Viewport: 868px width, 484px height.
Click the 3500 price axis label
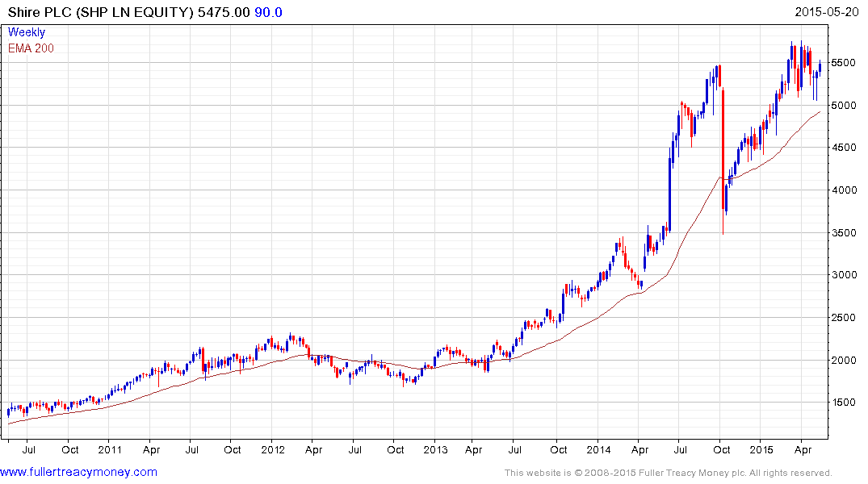coord(844,233)
